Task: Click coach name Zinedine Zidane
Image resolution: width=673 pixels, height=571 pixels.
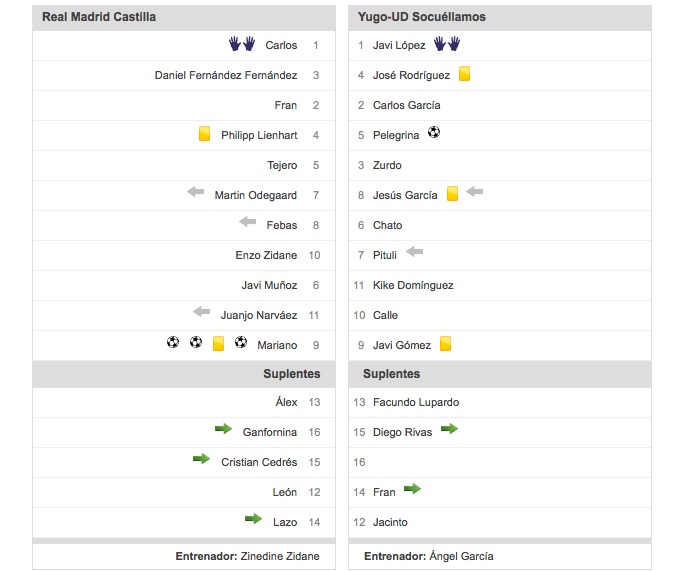Action: (x=280, y=556)
